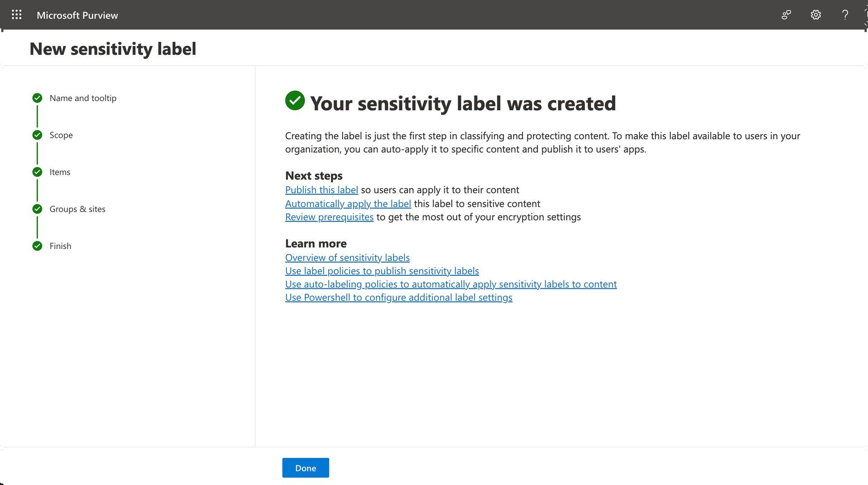Open the feedback people icon in header

click(x=786, y=15)
